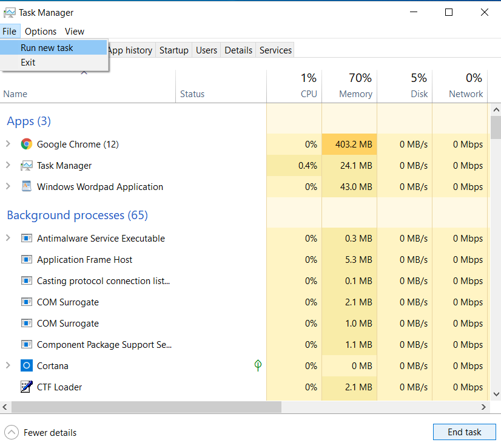
Task: Sort by the Network column header
Action: 460,86
